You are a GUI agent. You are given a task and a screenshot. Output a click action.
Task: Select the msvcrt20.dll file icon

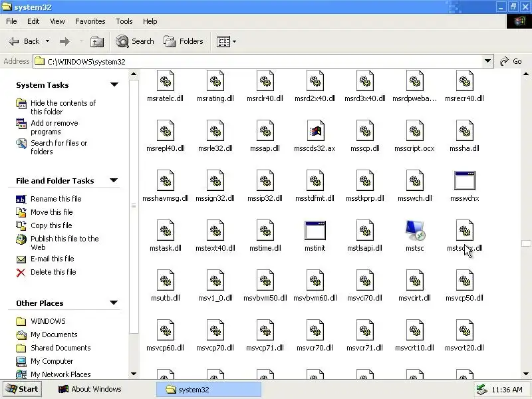[464, 330]
